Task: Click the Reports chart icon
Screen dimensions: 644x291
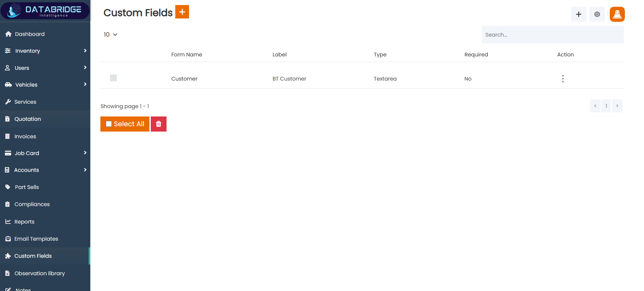Action: [8, 222]
